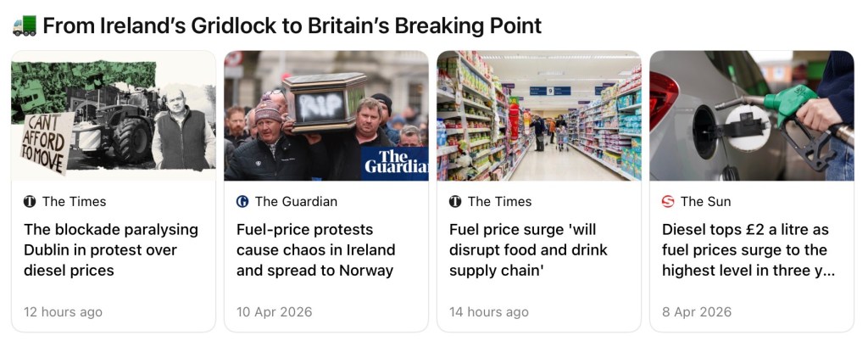Open the supermarket aisle photo
Viewport: 868px width, 341px height.
[539, 116]
